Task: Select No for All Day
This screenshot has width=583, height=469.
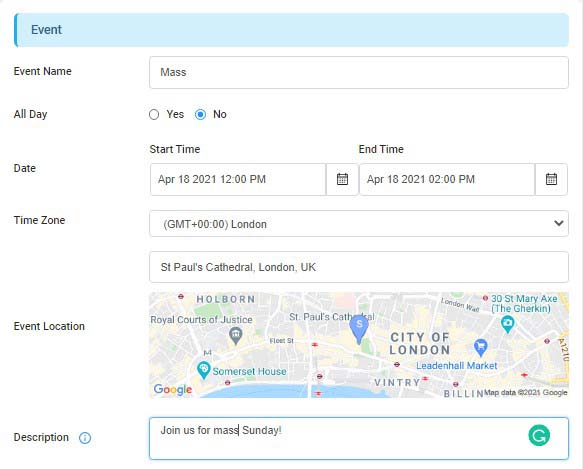Action: point(200,115)
